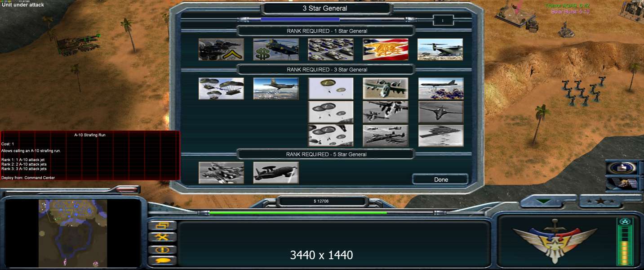The width and height of the screenshot is (644, 270).
Task: Click the $ 12706 money display
Action: tap(321, 201)
